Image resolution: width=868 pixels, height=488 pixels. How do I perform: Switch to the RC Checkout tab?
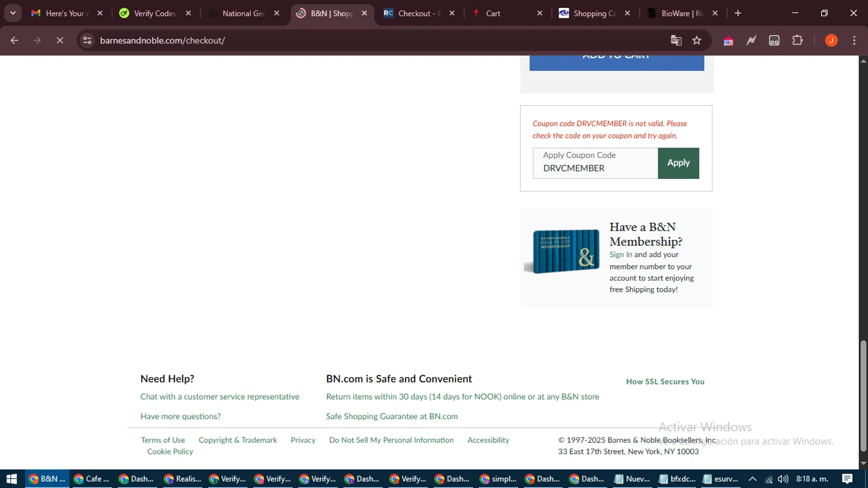point(413,13)
